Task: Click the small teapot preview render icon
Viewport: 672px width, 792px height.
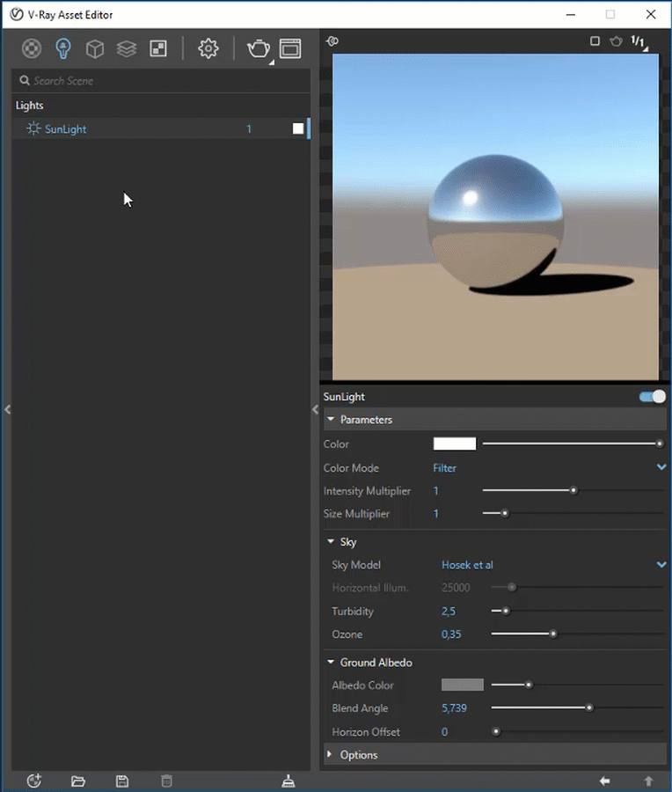Action: click(x=616, y=40)
